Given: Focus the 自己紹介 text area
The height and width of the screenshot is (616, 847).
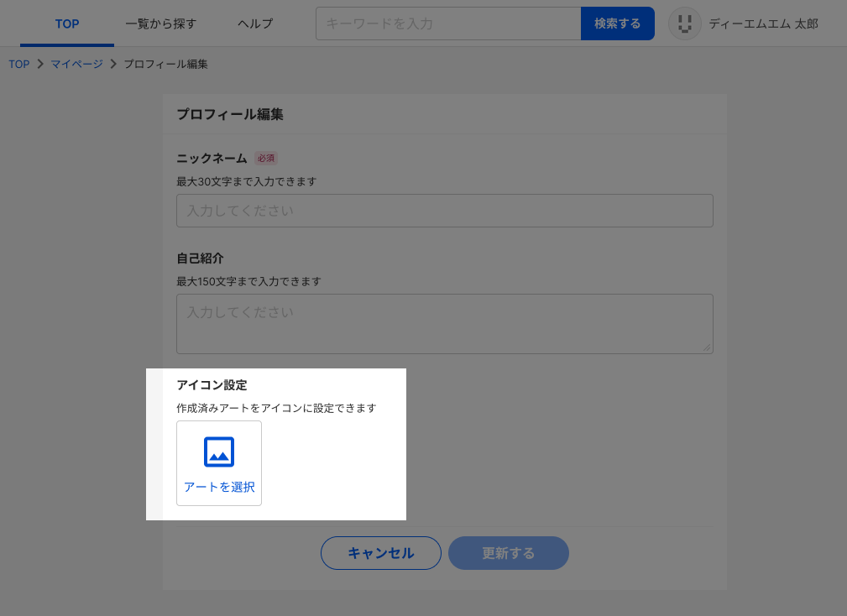Looking at the screenshot, I should tap(444, 323).
